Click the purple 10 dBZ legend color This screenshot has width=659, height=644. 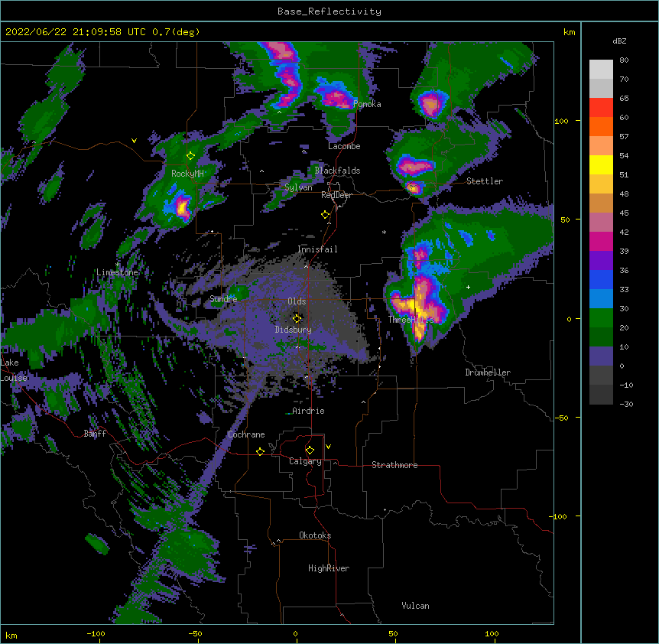tap(601, 356)
